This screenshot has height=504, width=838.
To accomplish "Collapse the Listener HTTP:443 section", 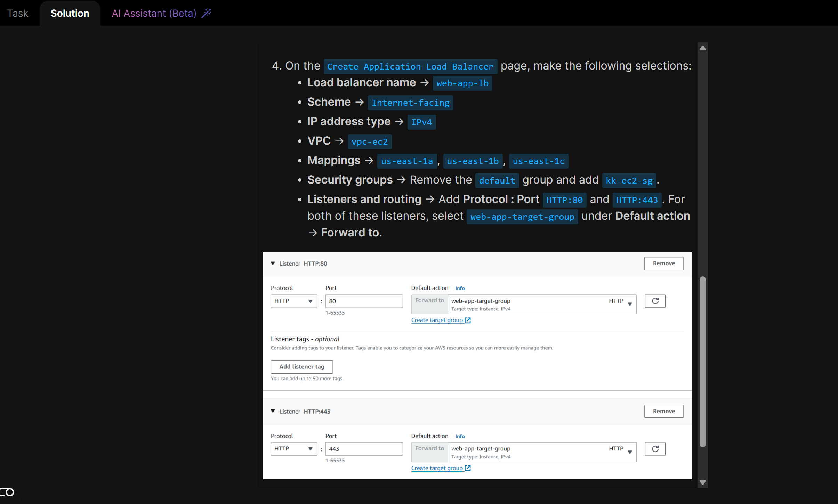I will coord(273,411).
